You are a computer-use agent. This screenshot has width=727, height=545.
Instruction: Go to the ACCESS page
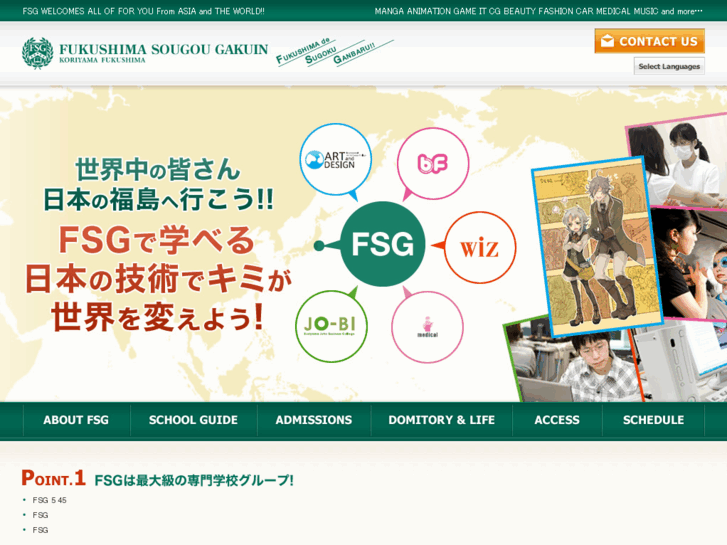coord(557,420)
